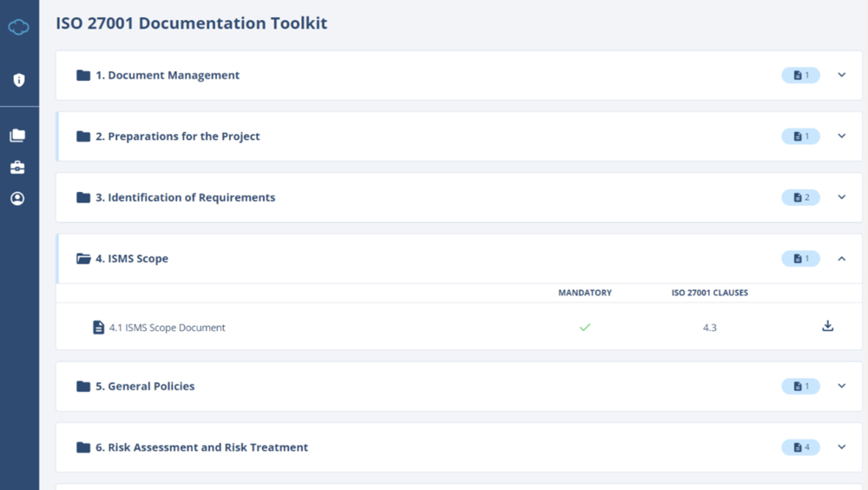
Task: Click the Identification of Requirements count badge
Action: tap(800, 198)
